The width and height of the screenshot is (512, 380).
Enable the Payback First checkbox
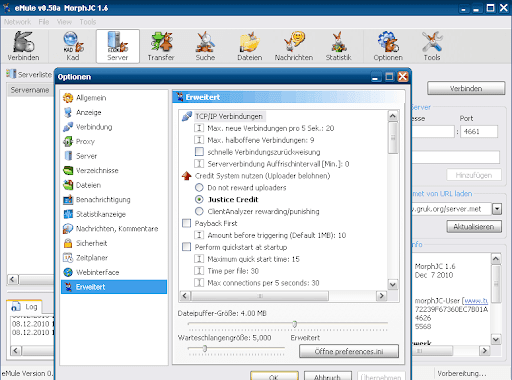point(186,223)
